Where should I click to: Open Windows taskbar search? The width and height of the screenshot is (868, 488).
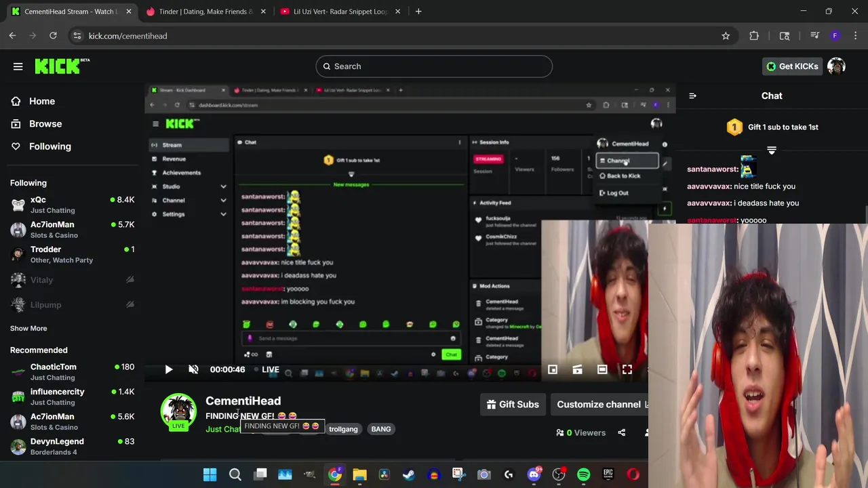(235, 474)
